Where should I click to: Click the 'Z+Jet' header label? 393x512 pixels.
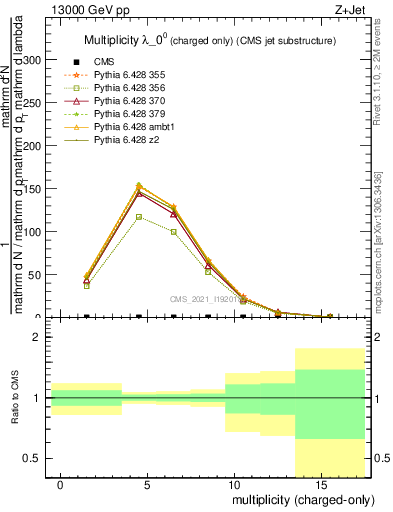pyautogui.click(x=350, y=10)
